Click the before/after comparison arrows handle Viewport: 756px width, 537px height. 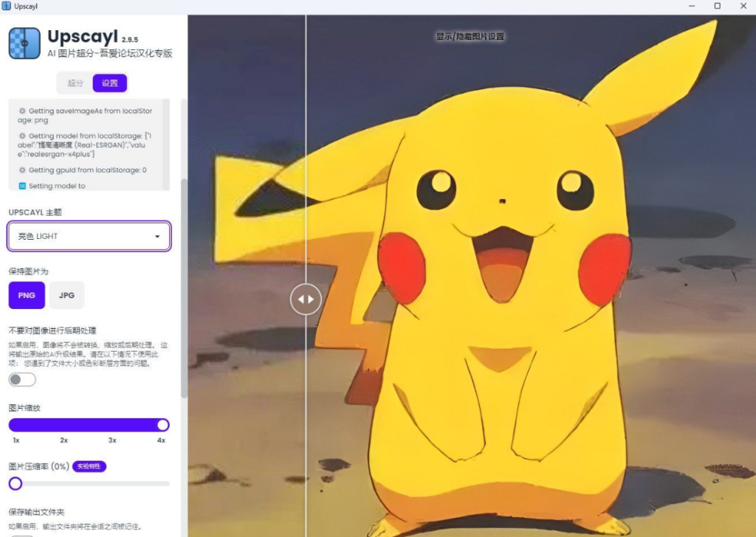pos(306,299)
